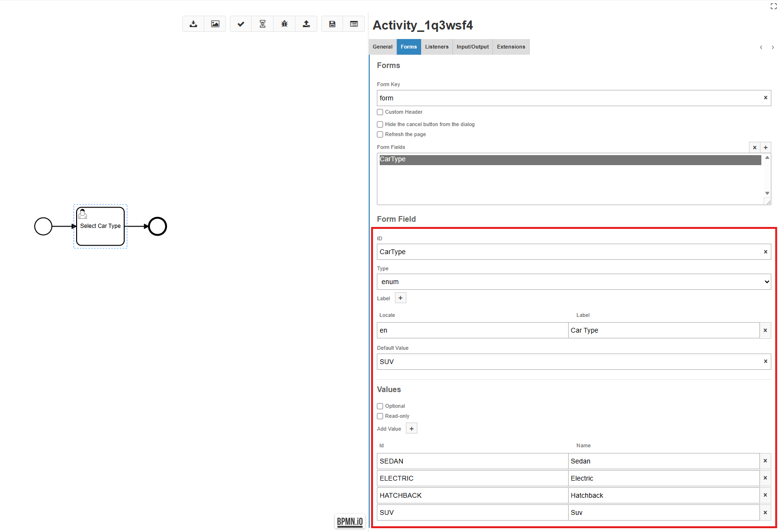Select the Select Car Type user task

pyautogui.click(x=100, y=227)
